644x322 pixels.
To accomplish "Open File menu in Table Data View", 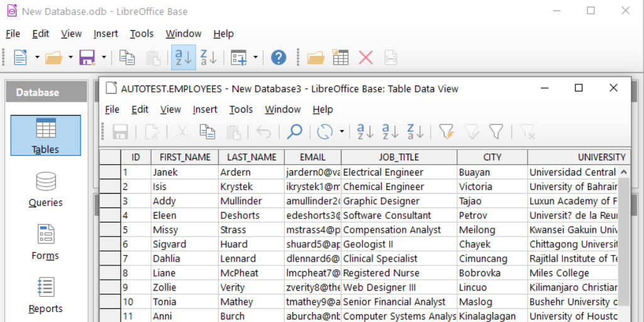I will point(112,109).
